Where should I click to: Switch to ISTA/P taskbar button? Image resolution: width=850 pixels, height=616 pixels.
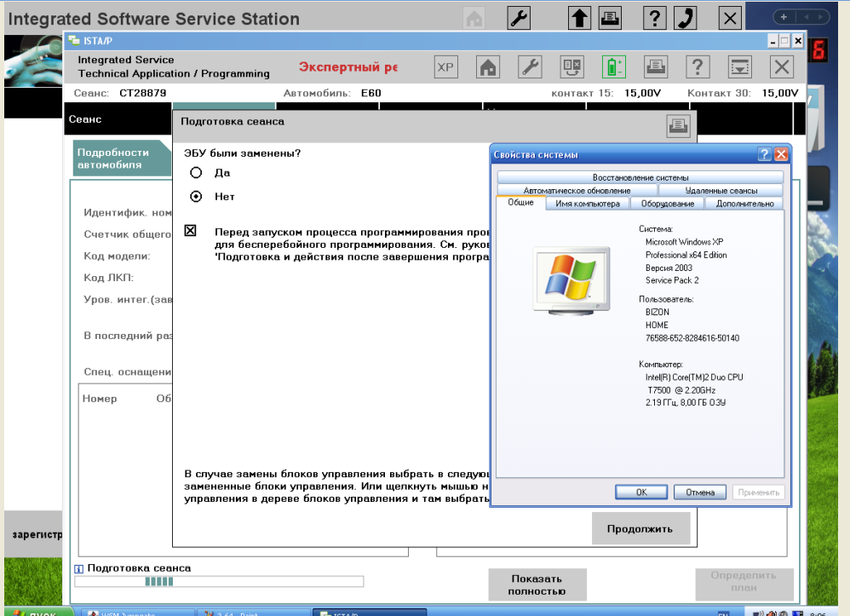(x=370, y=613)
